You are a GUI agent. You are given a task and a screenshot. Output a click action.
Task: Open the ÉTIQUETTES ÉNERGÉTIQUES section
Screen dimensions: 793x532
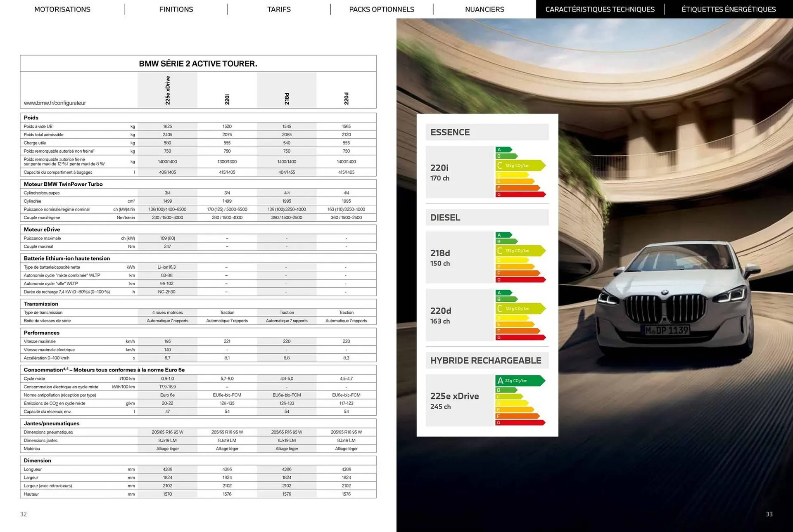pos(729,9)
